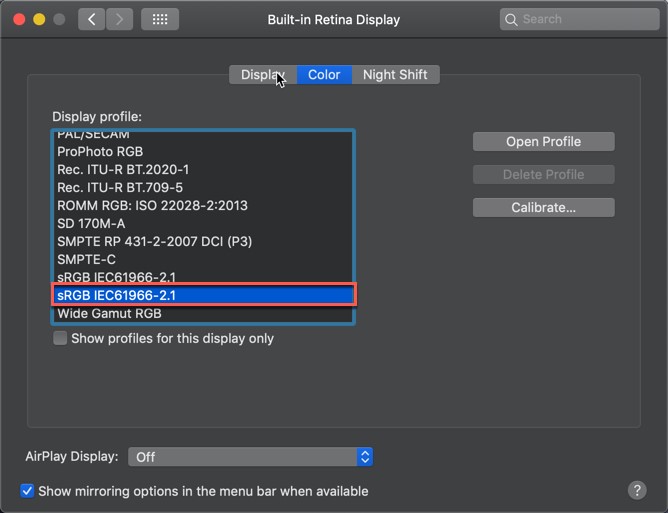Open help with the question mark button

[x=637, y=490]
